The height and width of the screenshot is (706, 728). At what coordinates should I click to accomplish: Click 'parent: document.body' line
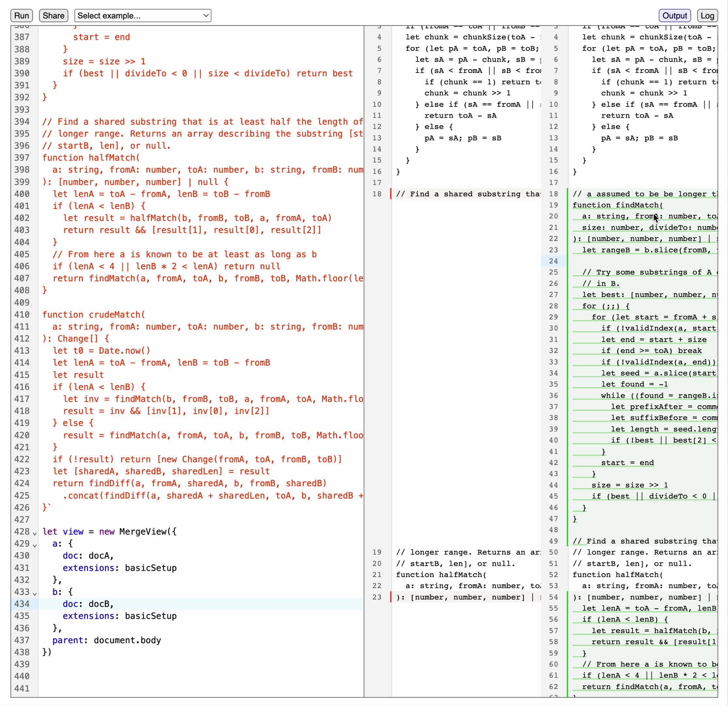[107, 640]
